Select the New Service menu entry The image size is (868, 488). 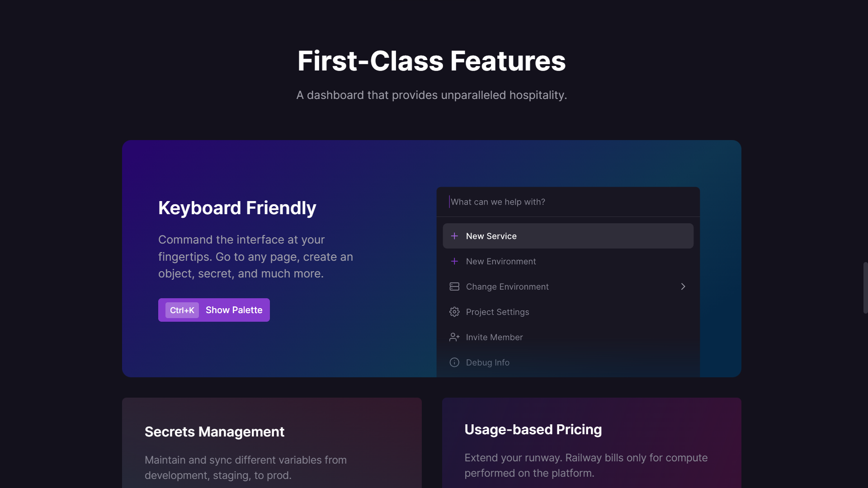568,236
